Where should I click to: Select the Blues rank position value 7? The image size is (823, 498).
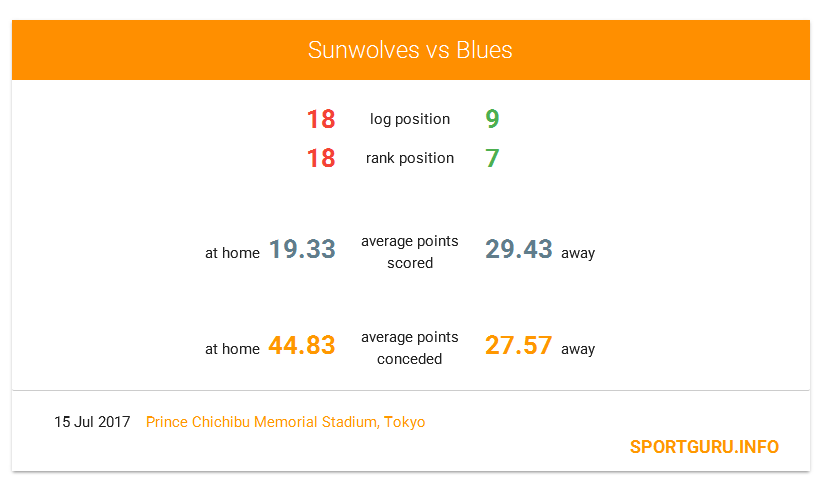tap(492, 158)
